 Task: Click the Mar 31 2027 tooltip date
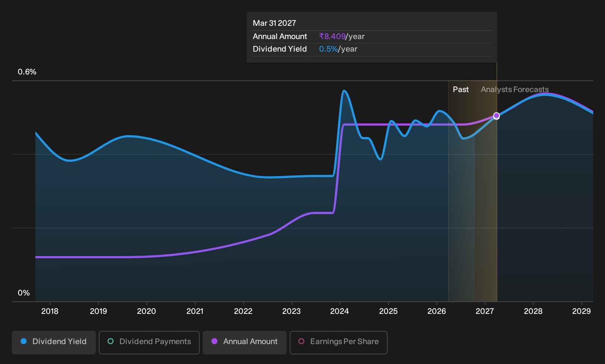(274, 23)
